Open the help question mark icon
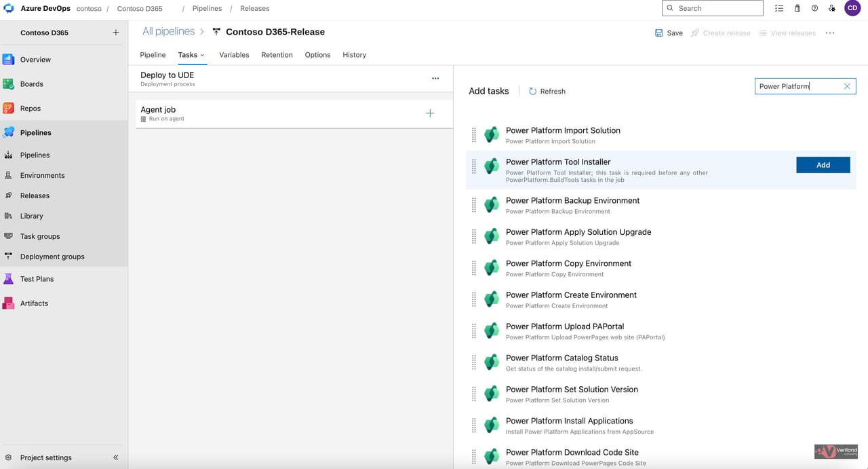This screenshot has height=469, width=868. (814, 8)
